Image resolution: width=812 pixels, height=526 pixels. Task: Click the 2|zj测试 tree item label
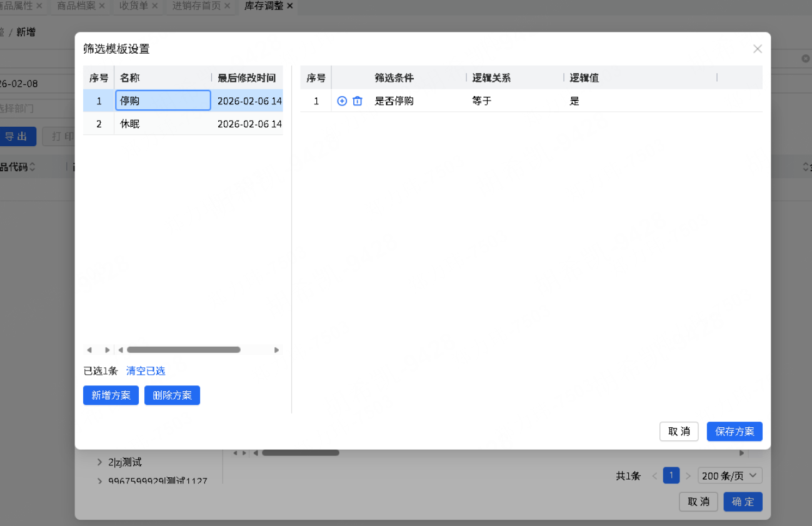(125, 462)
